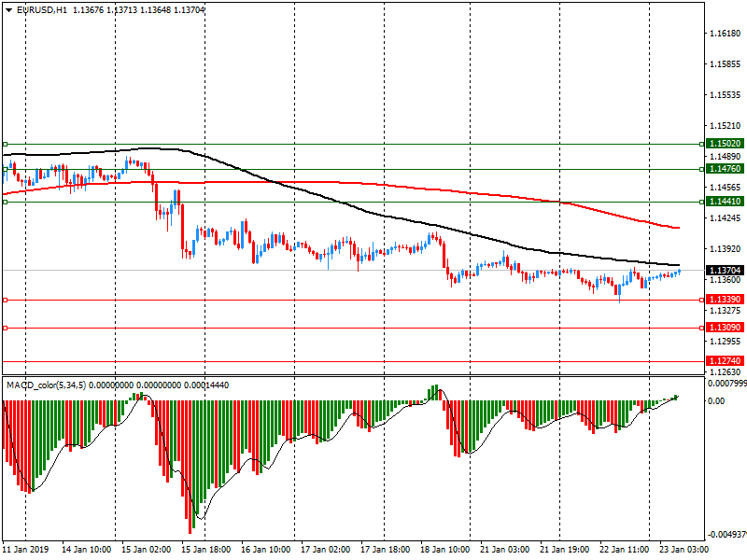Screen dimensions: 747x560
Task: Click the 16 Jan 10:00 time axis label
Action: pos(266,549)
